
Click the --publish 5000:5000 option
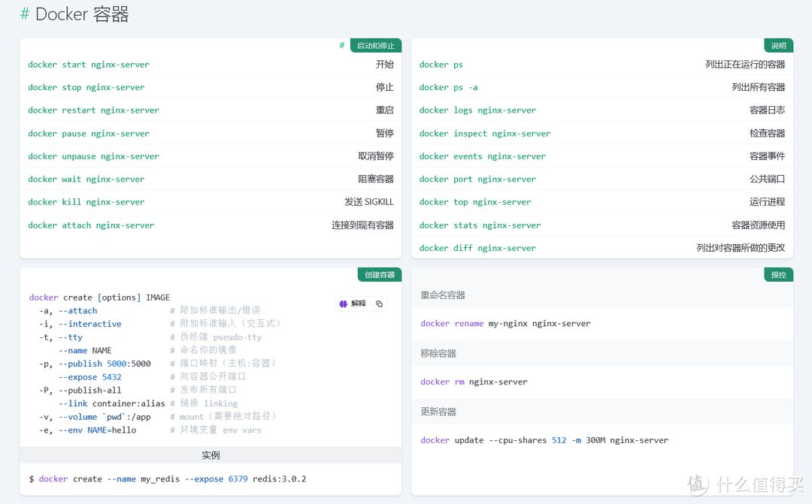105,364
